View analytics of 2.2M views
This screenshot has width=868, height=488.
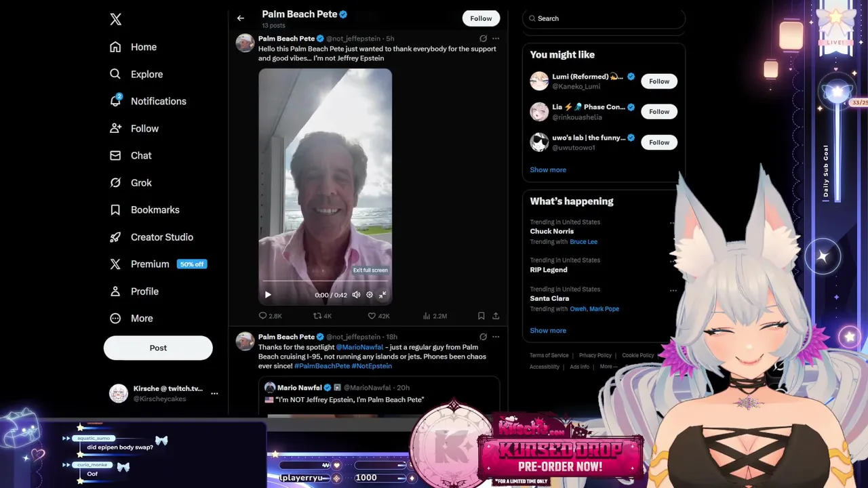click(435, 316)
